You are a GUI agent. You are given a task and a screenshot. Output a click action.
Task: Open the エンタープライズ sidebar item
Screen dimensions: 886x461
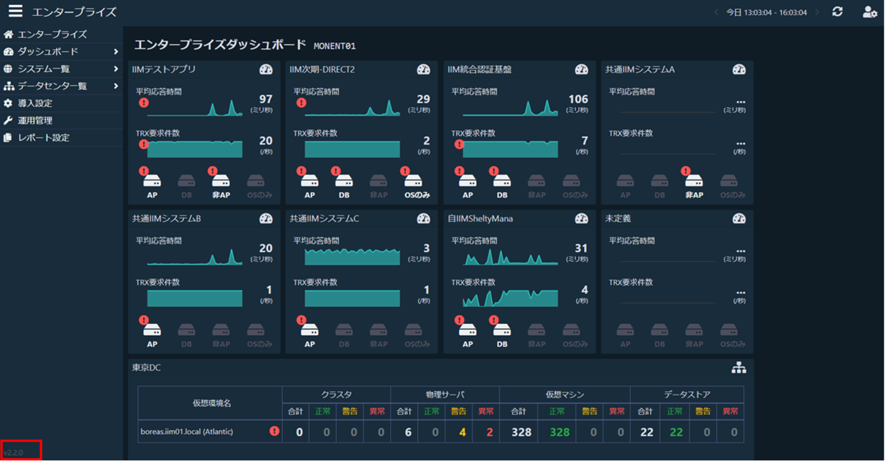click(x=61, y=34)
